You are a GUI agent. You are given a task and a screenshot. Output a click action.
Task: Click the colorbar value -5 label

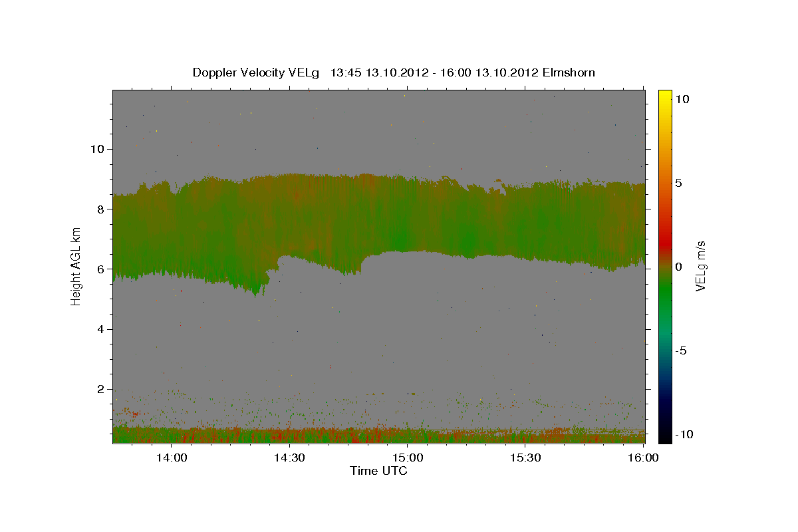[681, 350]
